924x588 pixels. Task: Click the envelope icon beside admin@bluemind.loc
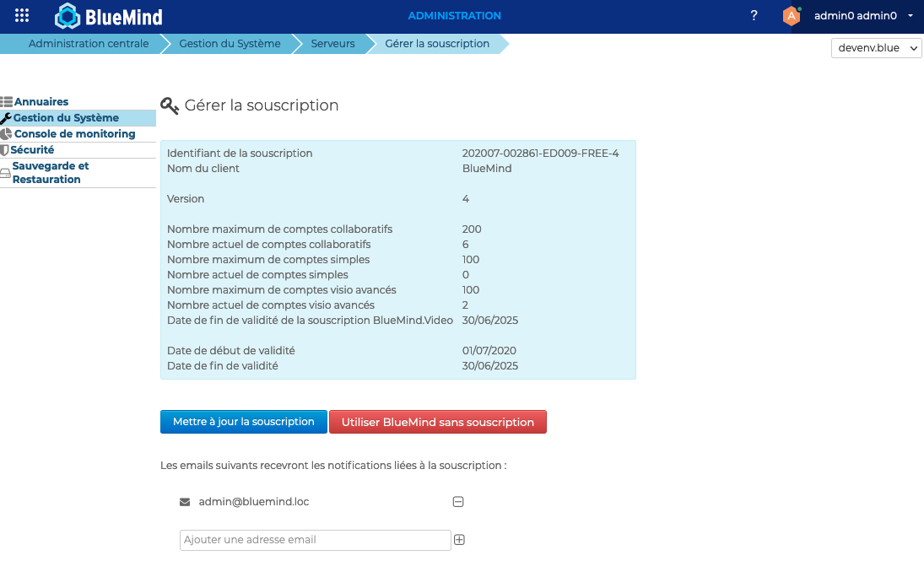(185, 502)
